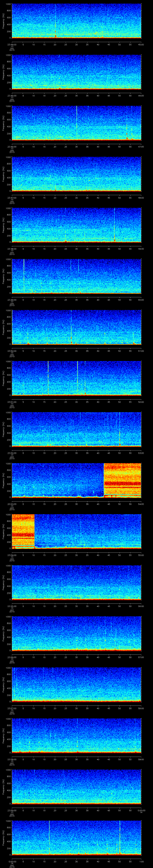The width and height of the screenshot is (153, 868).
Task: Select the spike near 5s in 23:49 spectrogram
Action: click(x=24, y=275)
